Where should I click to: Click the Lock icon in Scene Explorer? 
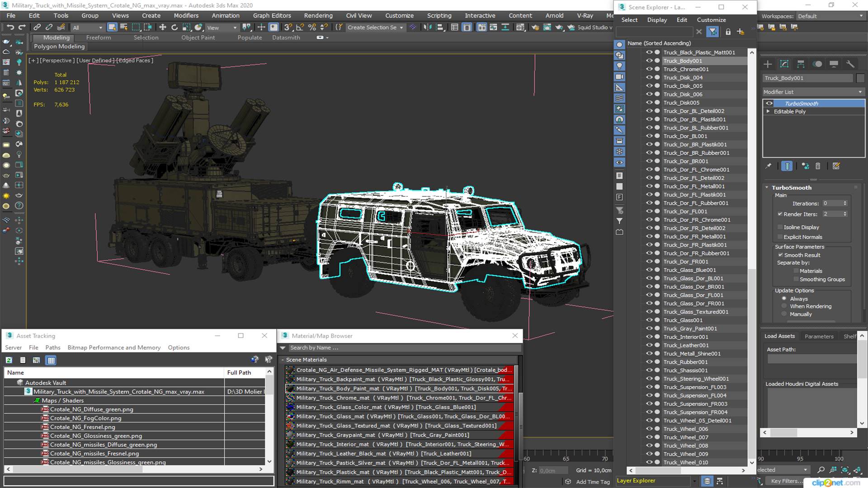(x=728, y=32)
